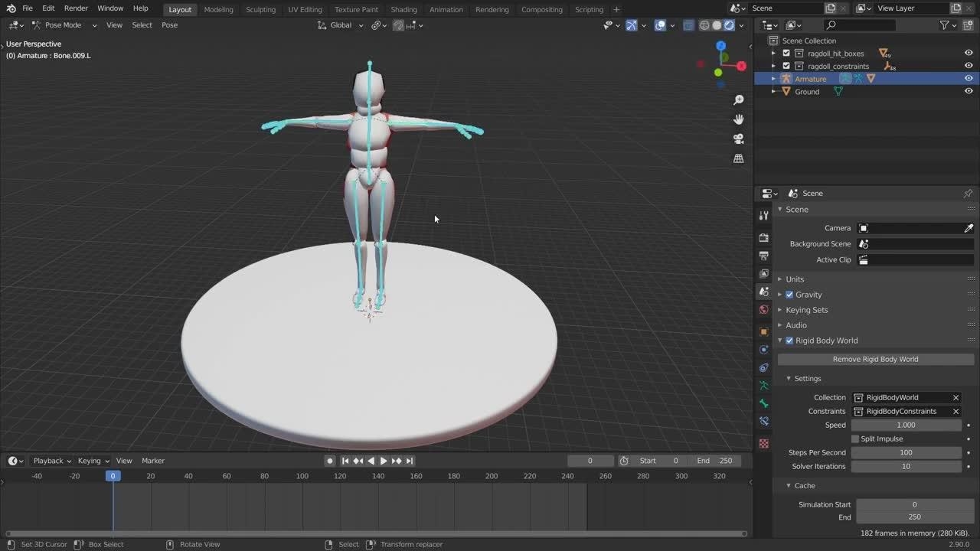Expand the Units panel
Viewport: 980px width, 551px height.
tap(795, 279)
